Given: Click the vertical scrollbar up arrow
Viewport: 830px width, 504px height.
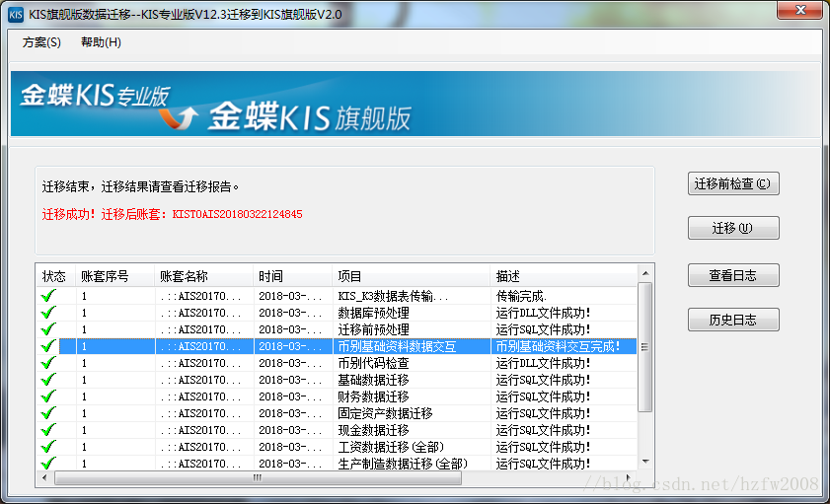Looking at the screenshot, I should click(645, 273).
